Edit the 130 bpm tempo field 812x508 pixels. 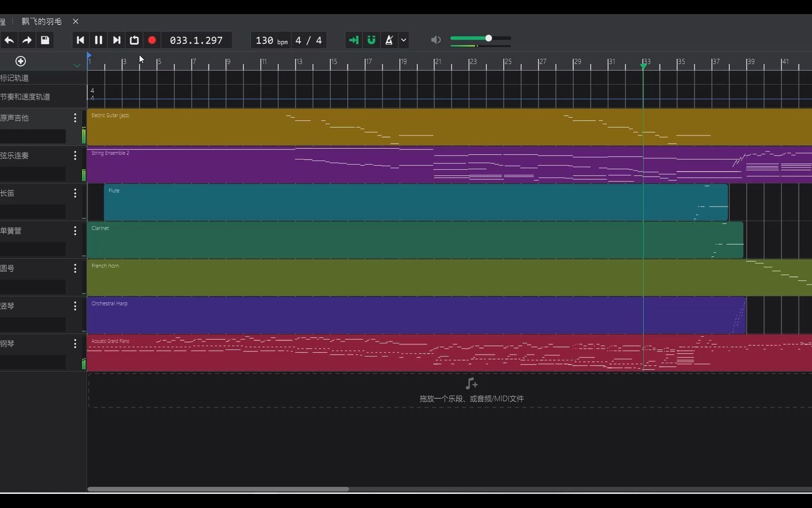point(271,40)
